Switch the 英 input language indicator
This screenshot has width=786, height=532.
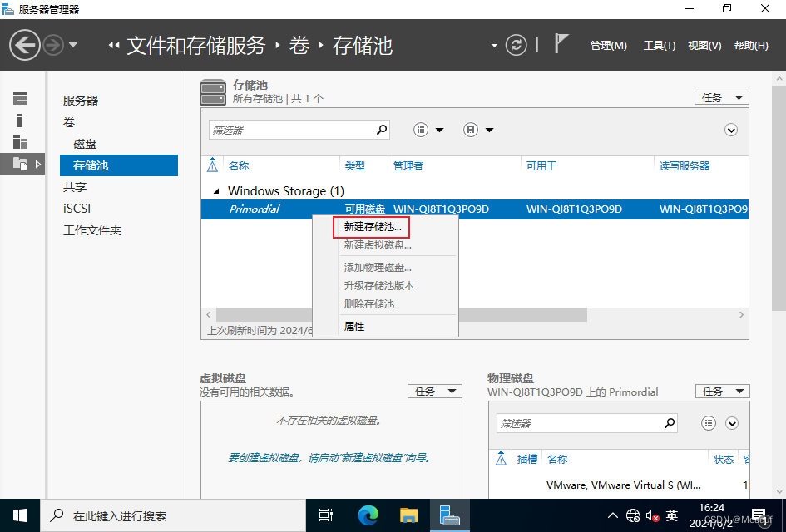(672, 515)
